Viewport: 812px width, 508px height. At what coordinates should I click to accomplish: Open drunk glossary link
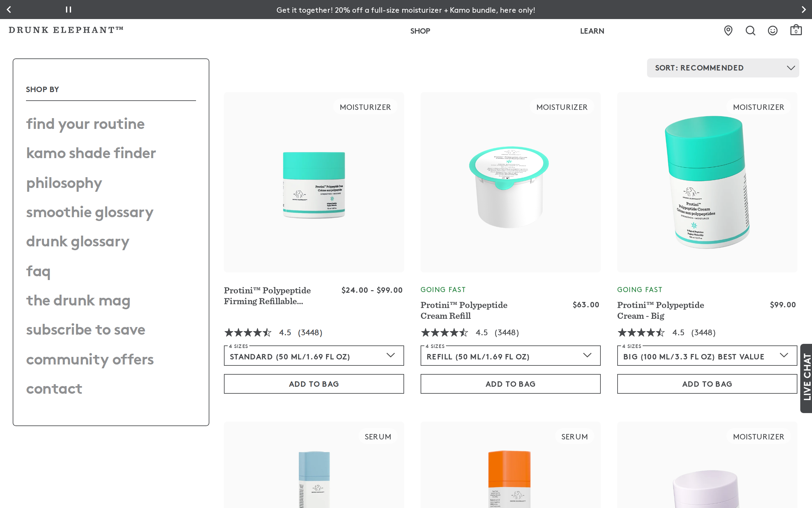coord(77,242)
